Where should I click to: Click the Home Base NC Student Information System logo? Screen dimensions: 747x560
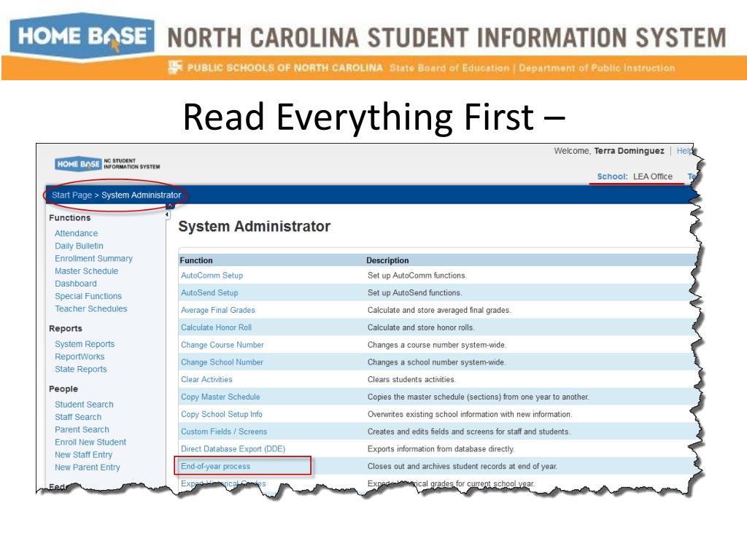click(x=107, y=164)
